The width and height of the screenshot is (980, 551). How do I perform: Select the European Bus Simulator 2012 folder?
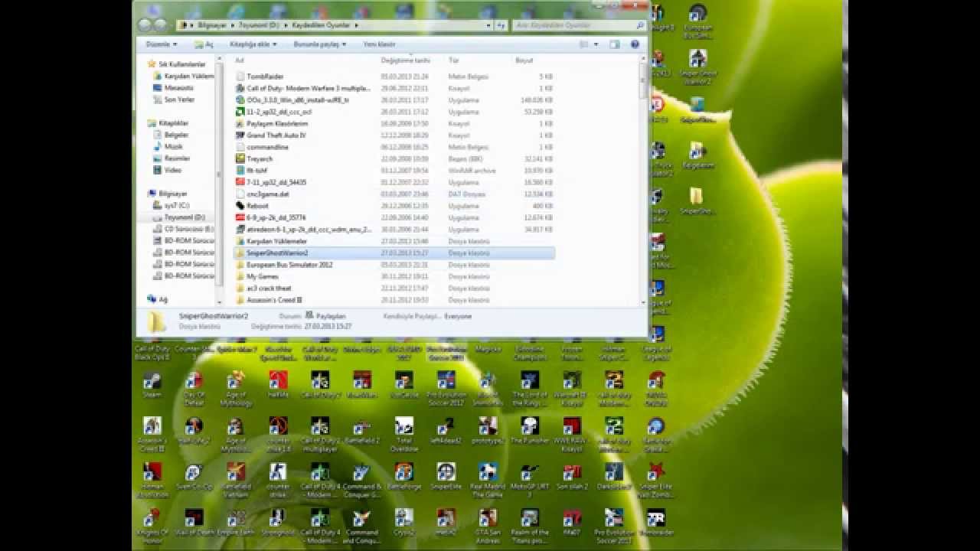pyautogui.click(x=394, y=265)
